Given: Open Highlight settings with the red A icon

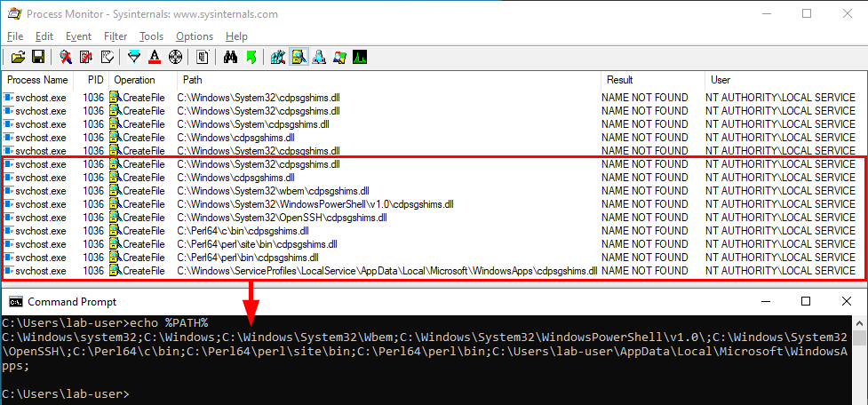Looking at the screenshot, I should pos(155,57).
